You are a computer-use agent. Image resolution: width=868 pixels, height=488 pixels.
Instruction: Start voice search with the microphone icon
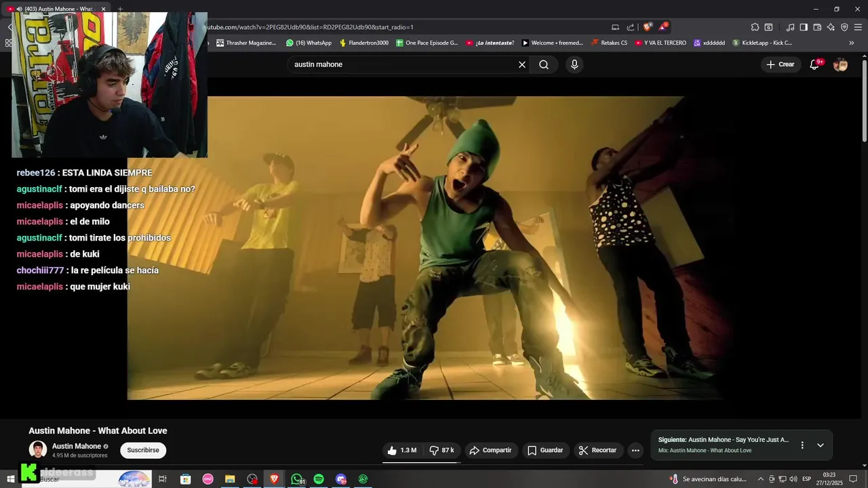tap(574, 64)
